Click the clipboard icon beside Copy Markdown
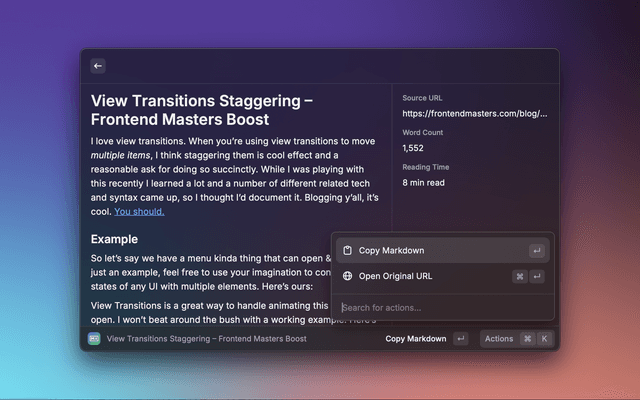 click(347, 250)
